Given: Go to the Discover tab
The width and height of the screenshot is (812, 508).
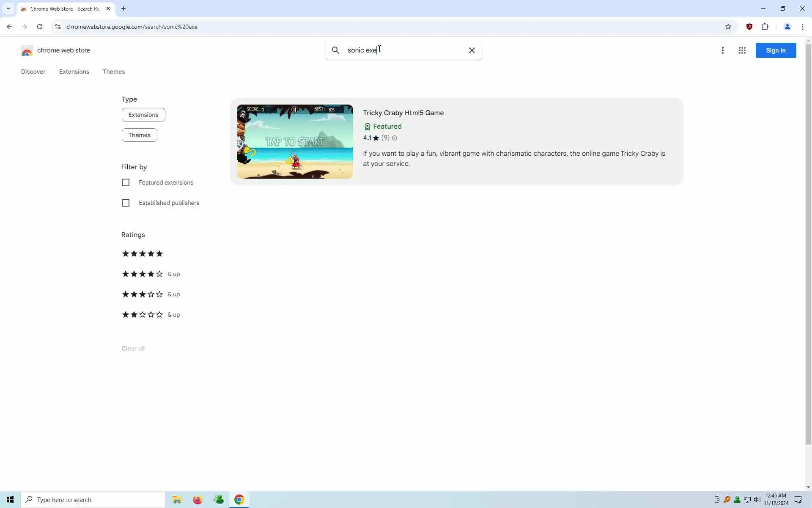Looking at the screenshot, I should (33, 72).
